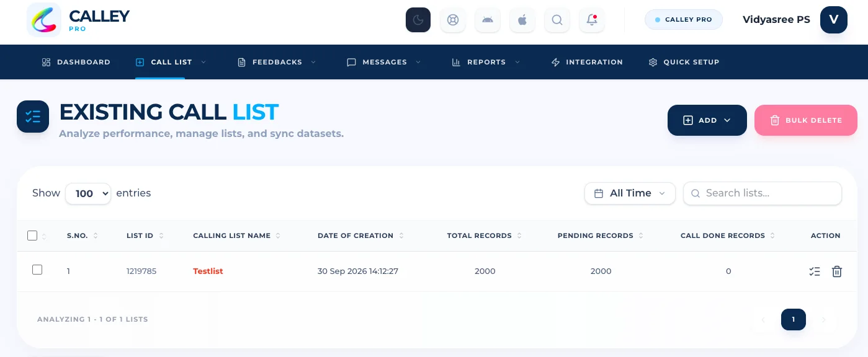Image resolution: width=868 pixels, height=357 pixels.
Task: Sort by Pending Records column
Action: tap(601, 236)
